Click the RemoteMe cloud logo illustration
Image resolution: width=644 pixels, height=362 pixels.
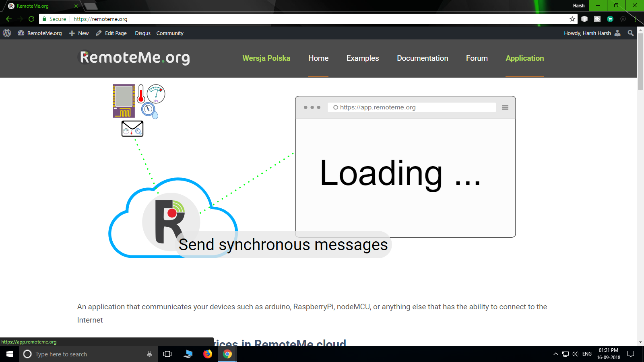click(171, 222)
